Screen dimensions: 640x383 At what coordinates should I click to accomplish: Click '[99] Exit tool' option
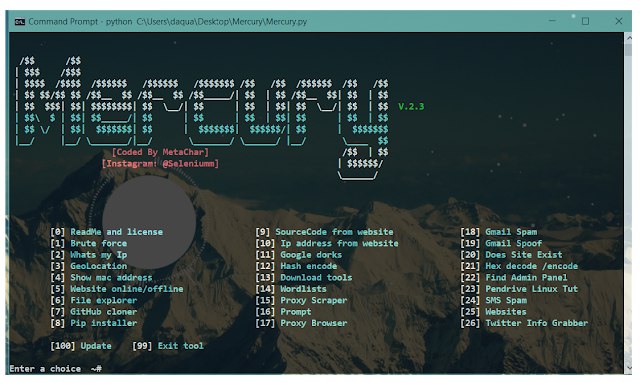point(168,346)
